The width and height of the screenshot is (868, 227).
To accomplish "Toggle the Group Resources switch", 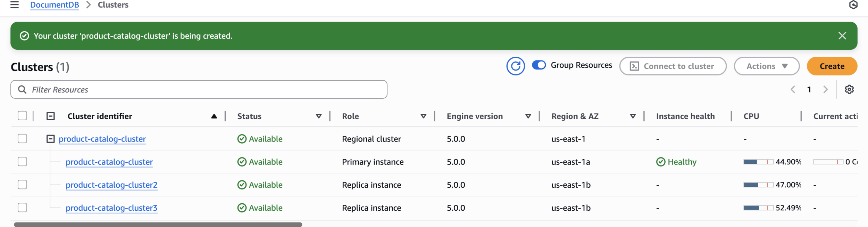I will (x=539, y=65).
